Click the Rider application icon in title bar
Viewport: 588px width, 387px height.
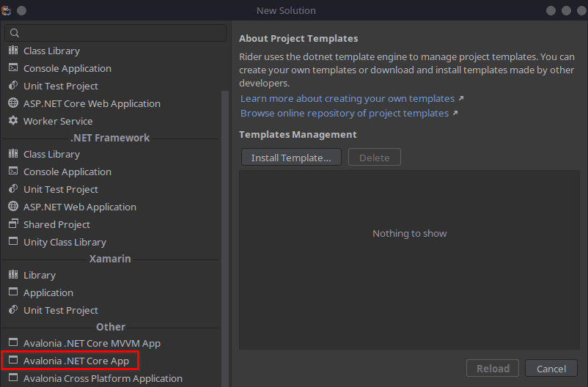6,10
